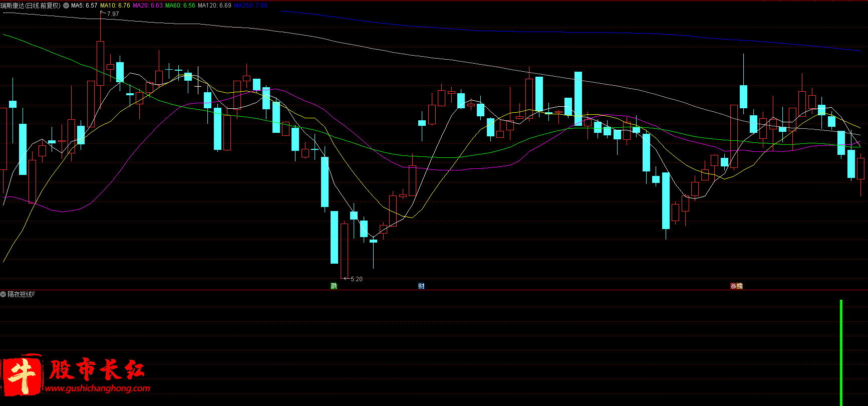Select the red candlestick bottoming at 5.20
The image size is (868, 406).
pos(344,251)
